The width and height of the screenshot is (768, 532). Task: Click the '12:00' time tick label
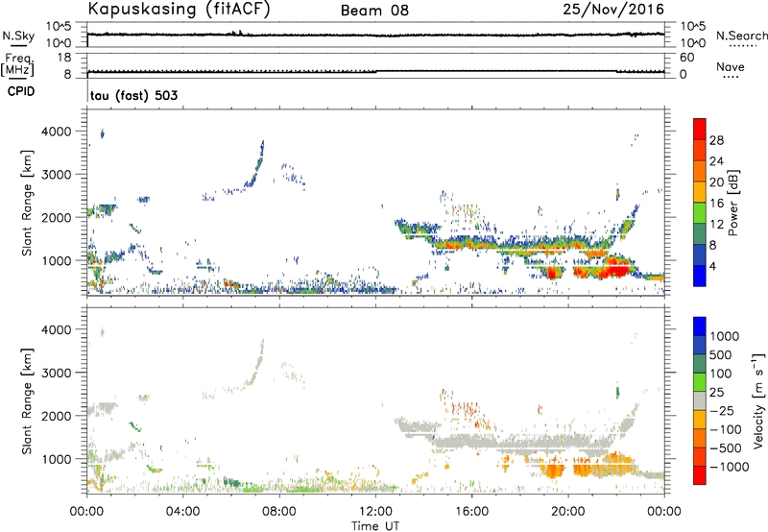click(375, 512)
